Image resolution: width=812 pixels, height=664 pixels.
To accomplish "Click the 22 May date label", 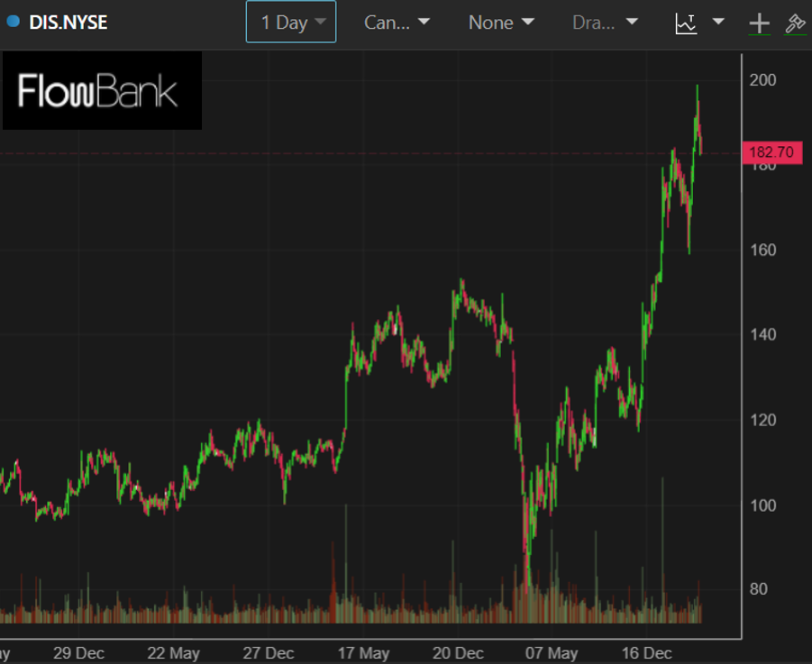I will (172, 652).
